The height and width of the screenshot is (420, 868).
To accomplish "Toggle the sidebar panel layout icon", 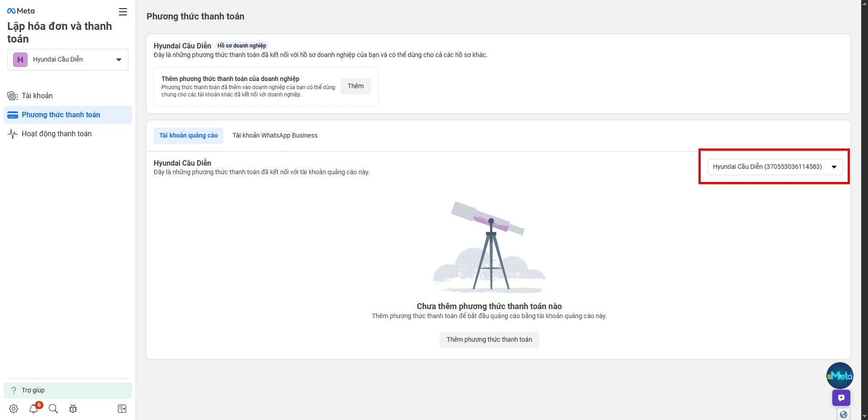I will [122, 409].
